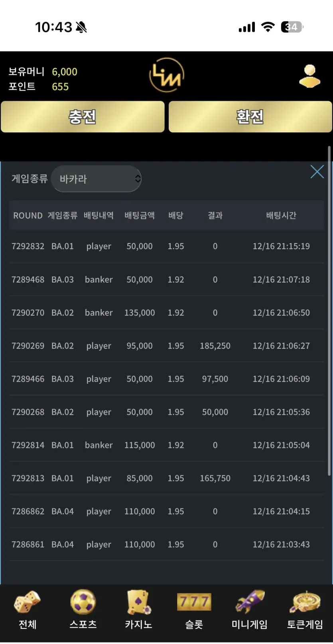Select round 7290269 bet row

pos(166,346)
